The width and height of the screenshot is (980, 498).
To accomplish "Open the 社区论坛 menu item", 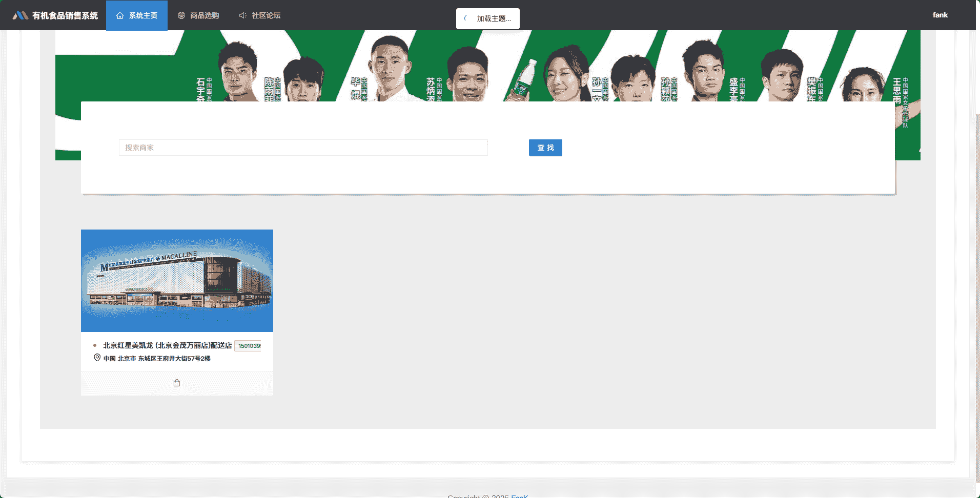I will 260,15.
